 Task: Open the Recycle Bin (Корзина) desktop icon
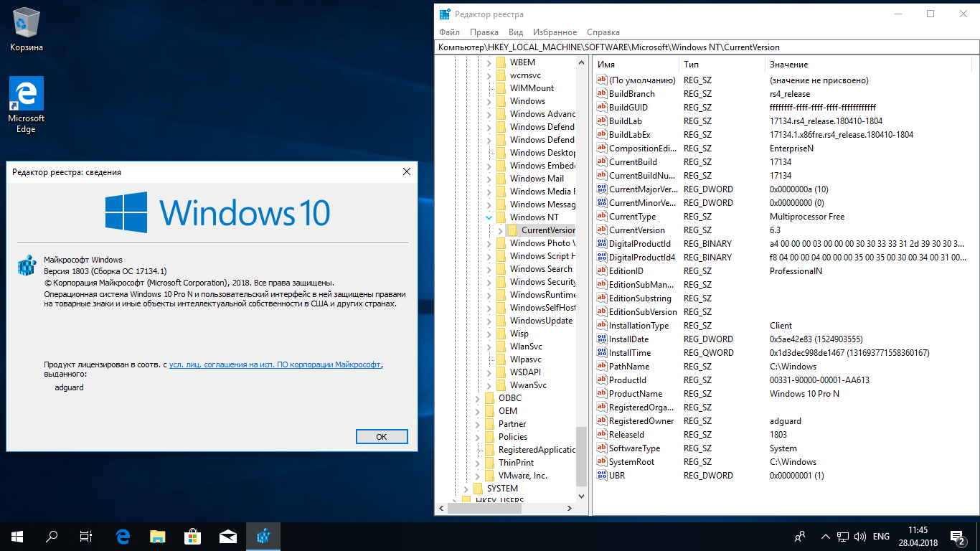click(27, 30)
